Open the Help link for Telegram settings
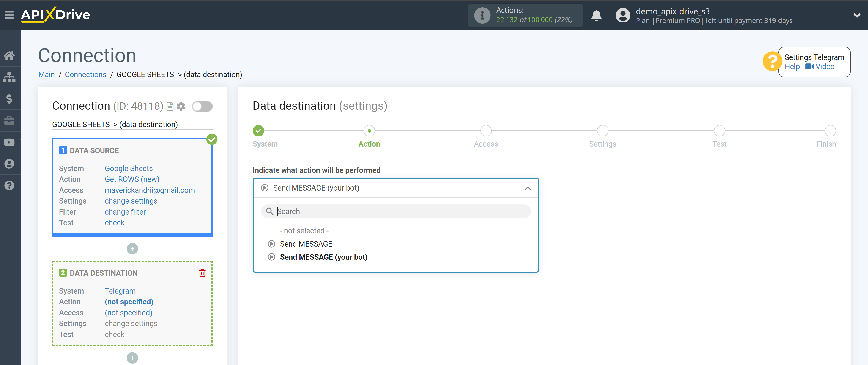The width and height of the screenshot is (868, 365). point(792,67)
